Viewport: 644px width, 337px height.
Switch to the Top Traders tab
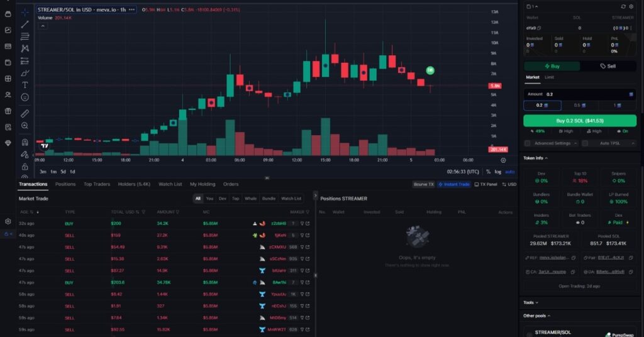click(x=97, y=184)
